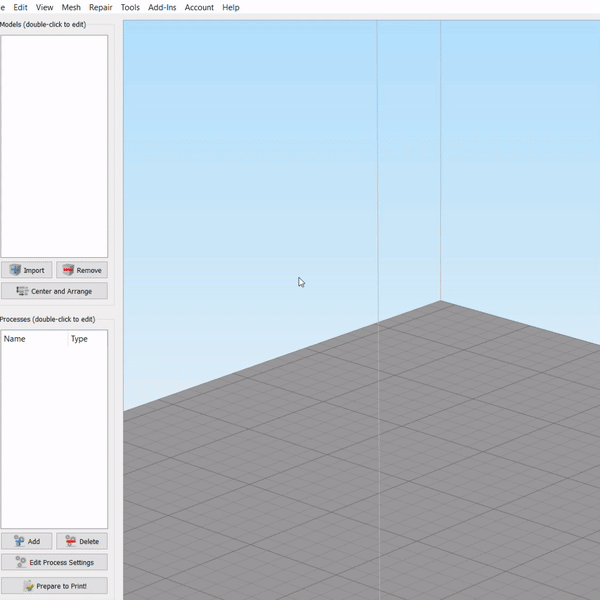Click Center and Arrange button
Viewport: 600px width, 600px height.
[54, 291]
